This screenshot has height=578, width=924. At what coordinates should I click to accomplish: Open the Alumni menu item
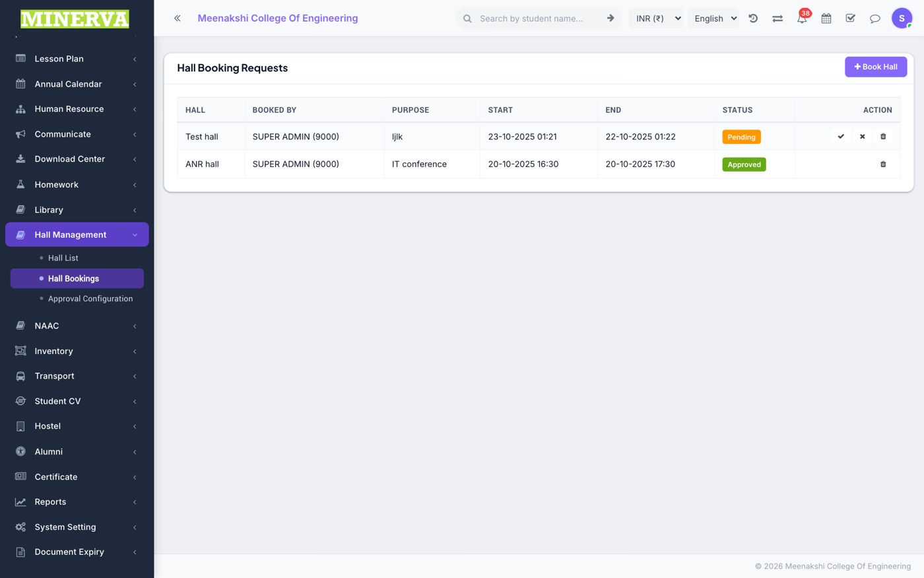(77, 452)
